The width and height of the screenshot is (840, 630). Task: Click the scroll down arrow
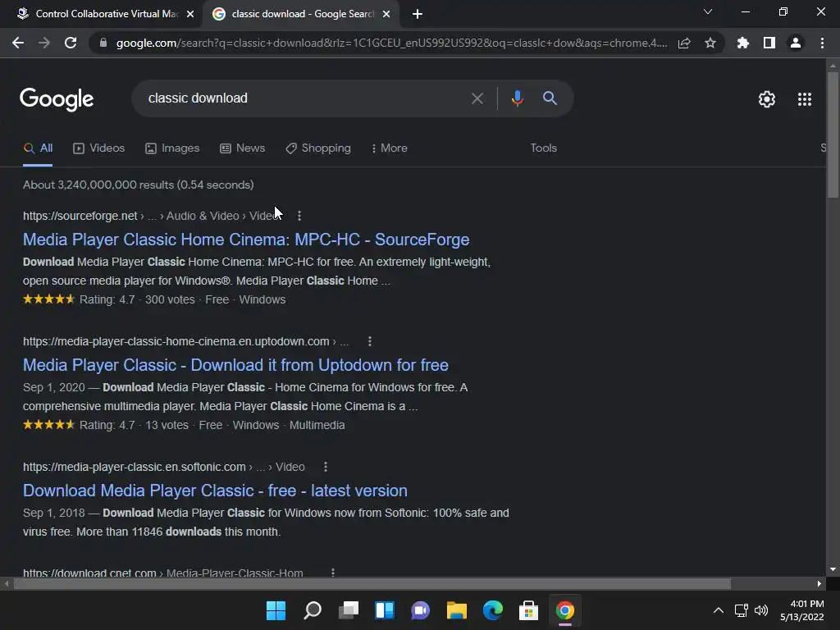pos(833,569)
